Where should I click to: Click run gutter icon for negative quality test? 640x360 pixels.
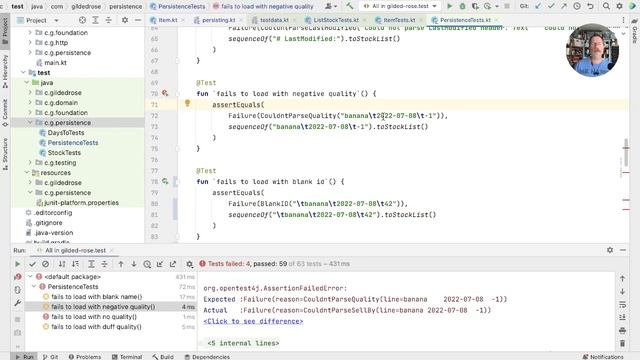(x=165, y=93)
